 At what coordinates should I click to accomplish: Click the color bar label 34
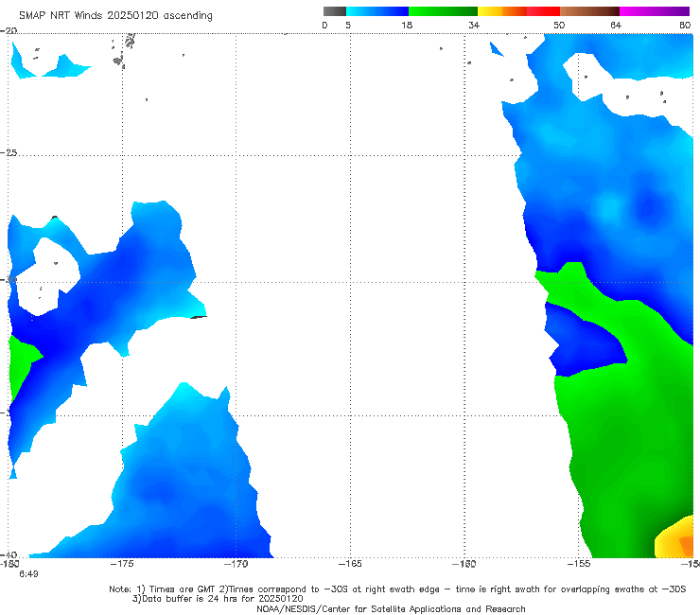(x=474, y=25)
